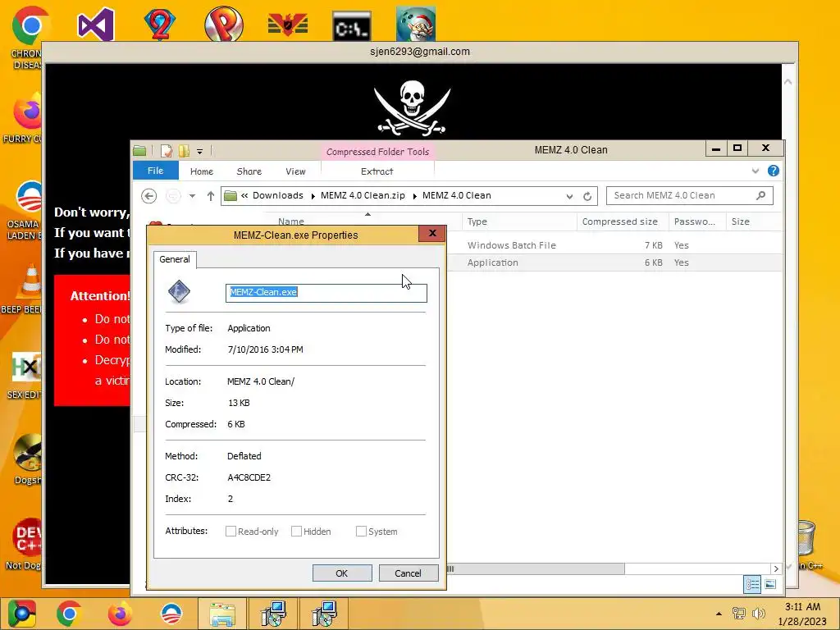Open the Dogsh disc desktop icon

click(27, 452)
